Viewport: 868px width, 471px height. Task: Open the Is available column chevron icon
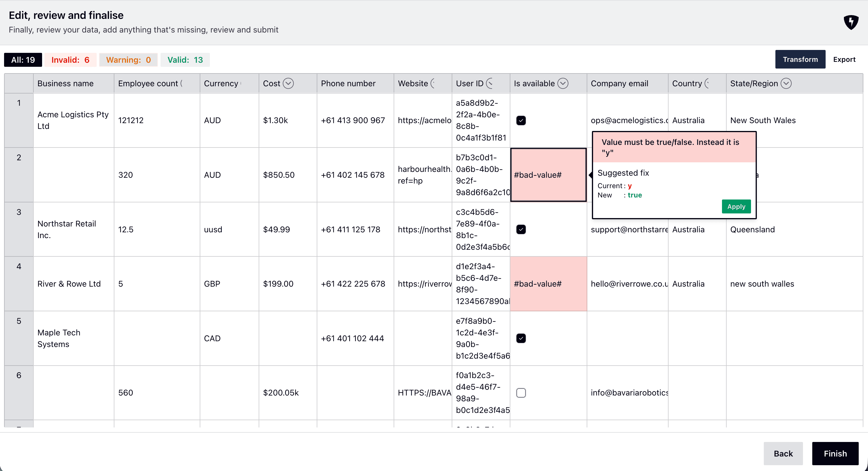click(x=563, y=83)
